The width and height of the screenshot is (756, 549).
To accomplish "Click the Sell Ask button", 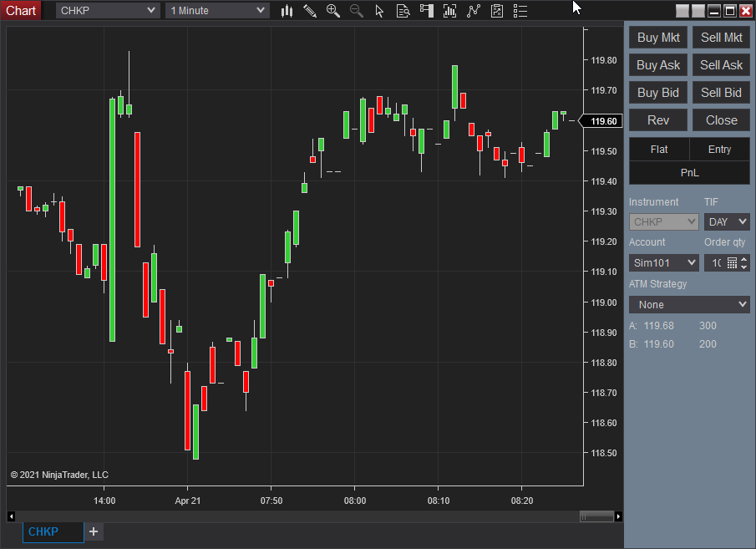I will (721, 65).
